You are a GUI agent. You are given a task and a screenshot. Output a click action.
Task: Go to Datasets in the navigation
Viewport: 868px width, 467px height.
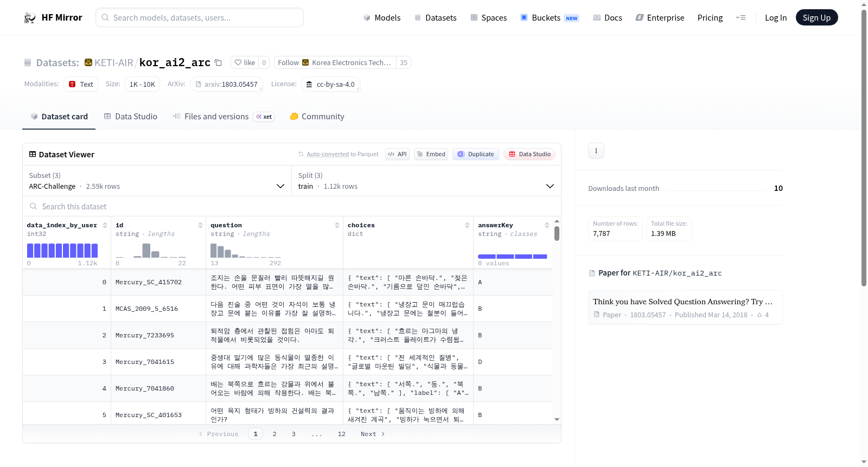pos(435,18)
